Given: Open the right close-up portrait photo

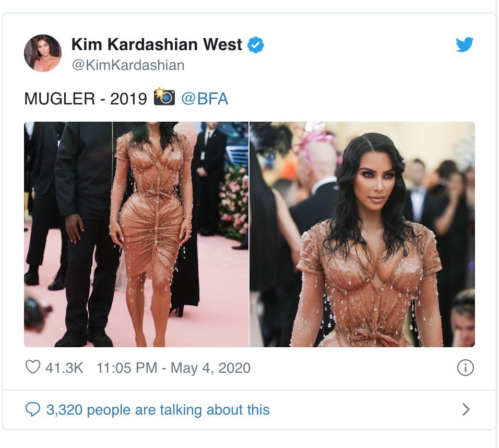Looking at the screenshot, I should tap(362, 234).
